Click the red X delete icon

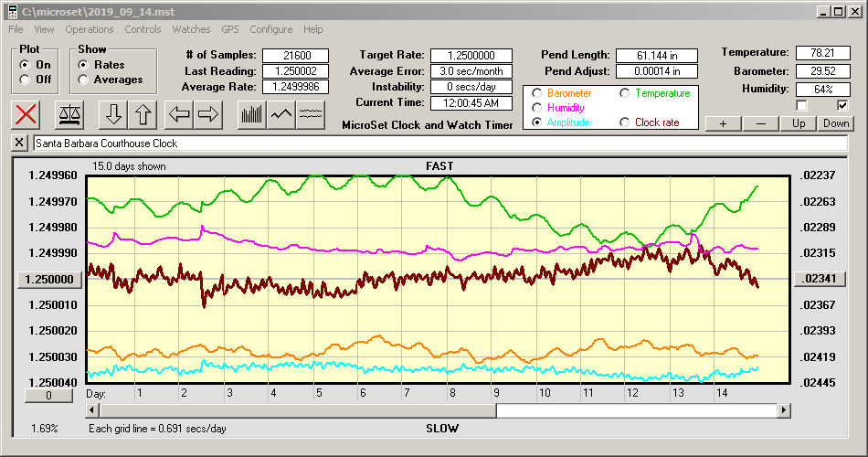pyautogui.click(x=27, y=114)
